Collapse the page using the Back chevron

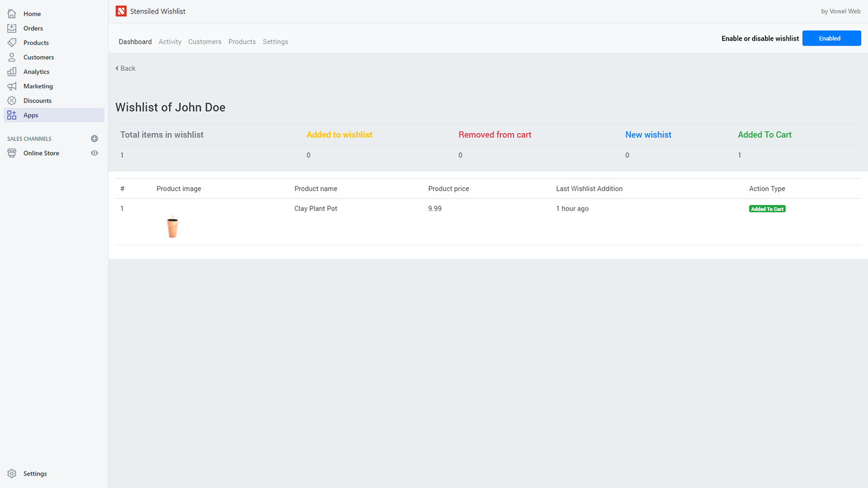pos(117,68)
